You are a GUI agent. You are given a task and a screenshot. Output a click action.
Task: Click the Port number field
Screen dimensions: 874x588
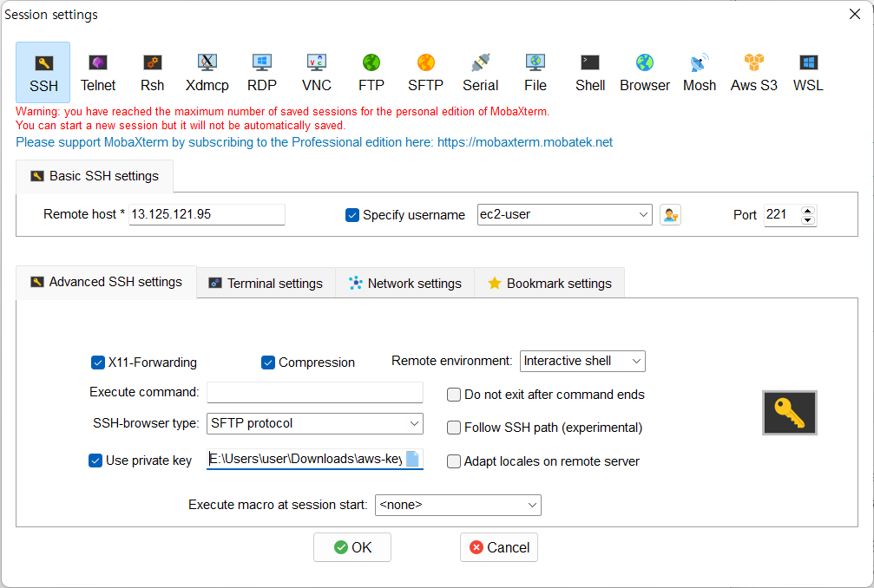[x=782, y=215]
